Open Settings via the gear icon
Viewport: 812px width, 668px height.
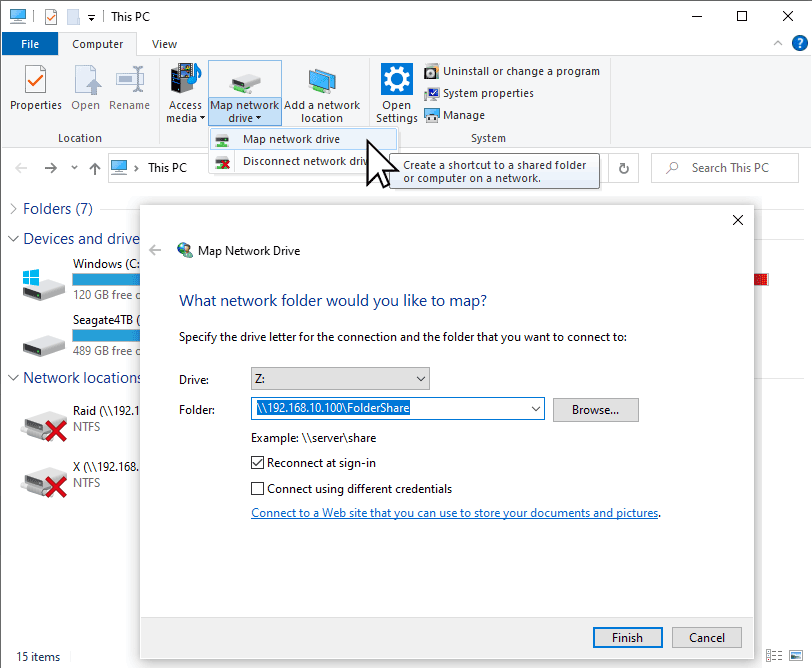tap(397, 79)
